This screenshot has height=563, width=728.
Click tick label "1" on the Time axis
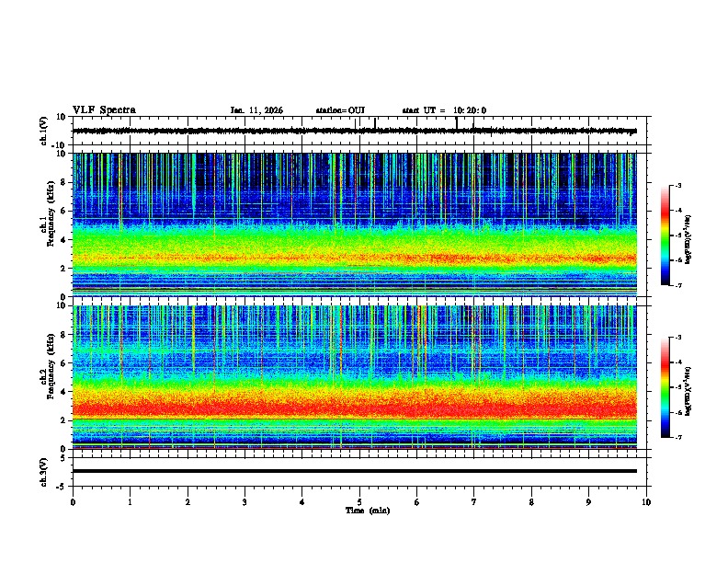coord(130,501)
